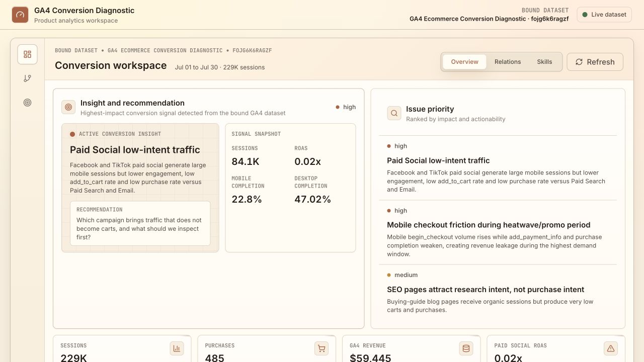Click the high badge above Mobile checkout friction
Viewport: 644px width, 362px height.
(x=397, y=211)
